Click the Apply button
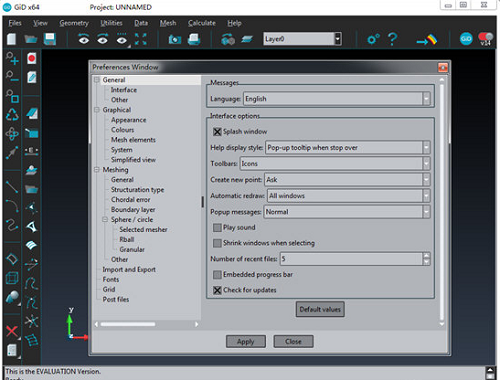The image size is (500, 380). pyautogui.click(x=246, y=342)
